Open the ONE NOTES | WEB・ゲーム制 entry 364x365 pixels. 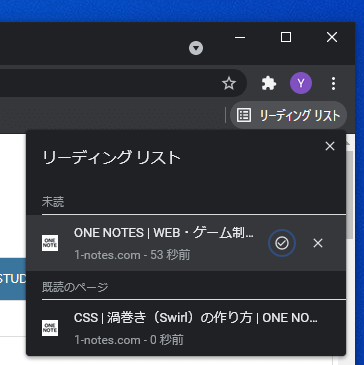[x=186, y=243]
